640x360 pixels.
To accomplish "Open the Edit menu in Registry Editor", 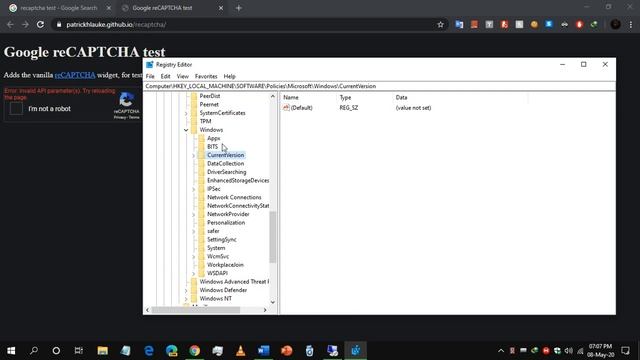I will [165, 76].
